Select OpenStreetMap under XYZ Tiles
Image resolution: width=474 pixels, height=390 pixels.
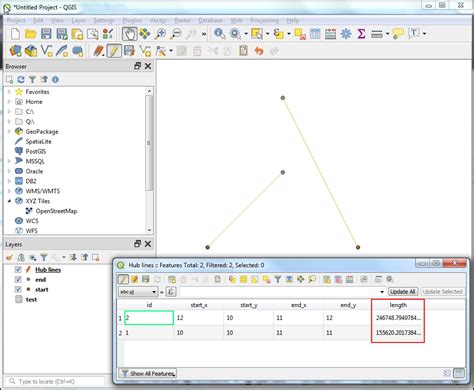[56, 211]
